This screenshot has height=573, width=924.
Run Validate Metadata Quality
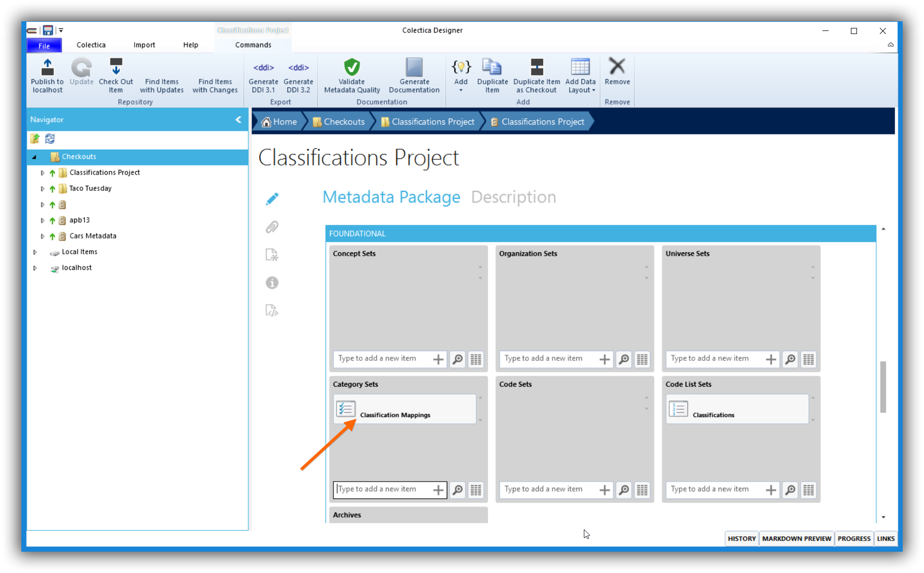pos(352,75)
